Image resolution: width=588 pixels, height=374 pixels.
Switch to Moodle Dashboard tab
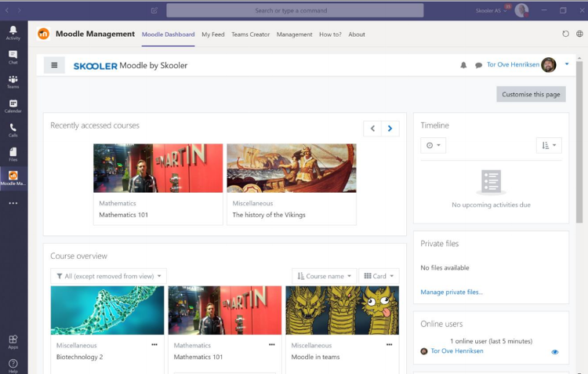point(168,34)
